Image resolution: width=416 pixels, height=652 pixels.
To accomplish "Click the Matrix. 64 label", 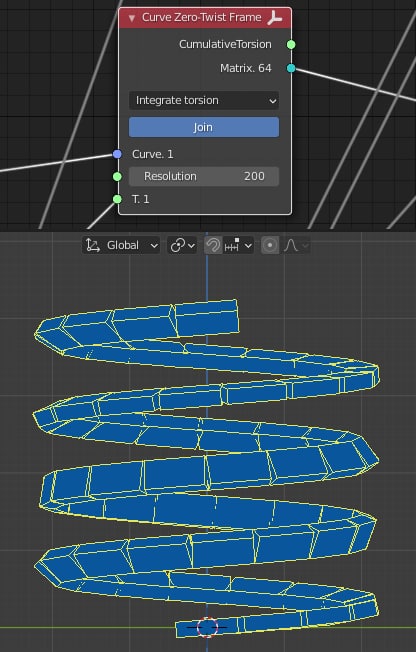I will pyautogui.click(x=246, y=68).
